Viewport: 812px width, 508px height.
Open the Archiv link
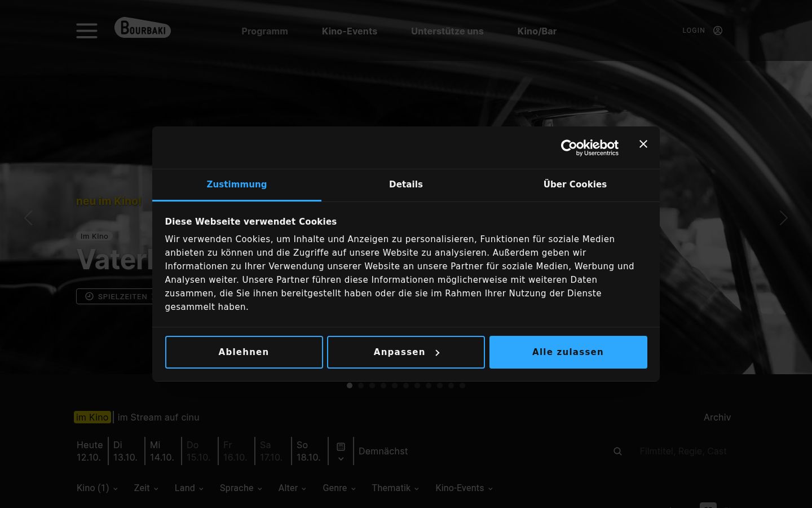coord(717,417)
